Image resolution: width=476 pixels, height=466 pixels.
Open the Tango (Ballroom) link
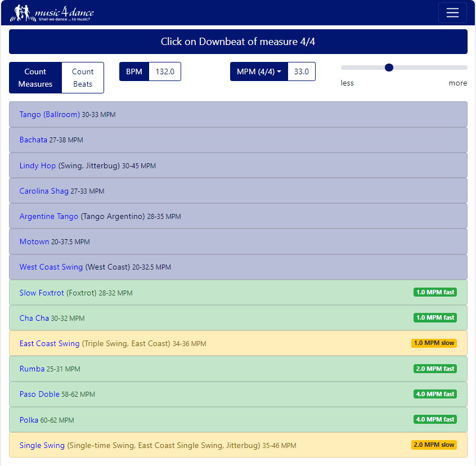(50, 114)
